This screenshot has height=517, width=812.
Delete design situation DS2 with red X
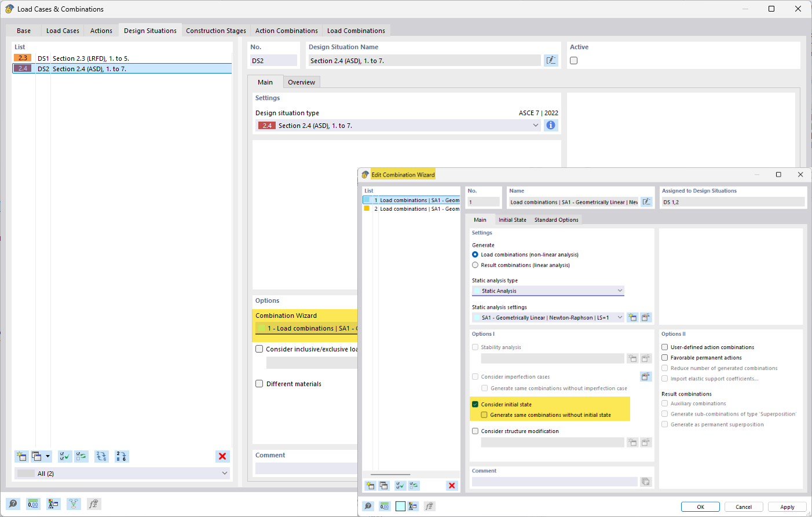point(222,456)
